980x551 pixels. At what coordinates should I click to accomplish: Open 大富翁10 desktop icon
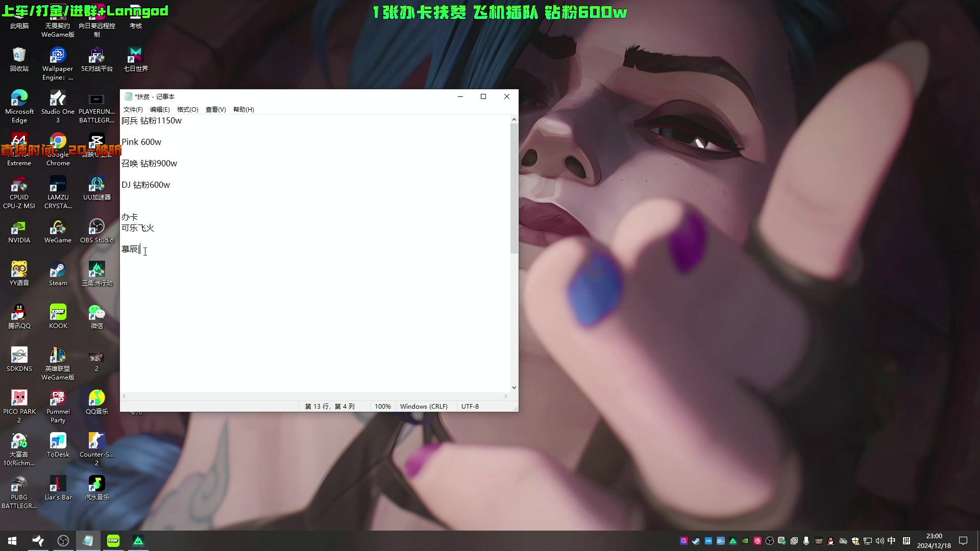(x=19, y=449)
